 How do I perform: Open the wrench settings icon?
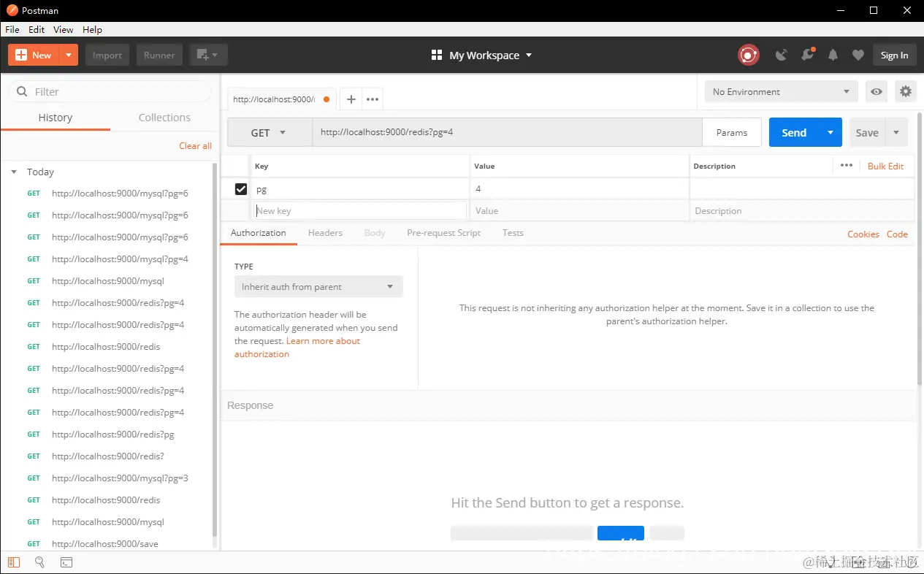click(x=807, y=55)
